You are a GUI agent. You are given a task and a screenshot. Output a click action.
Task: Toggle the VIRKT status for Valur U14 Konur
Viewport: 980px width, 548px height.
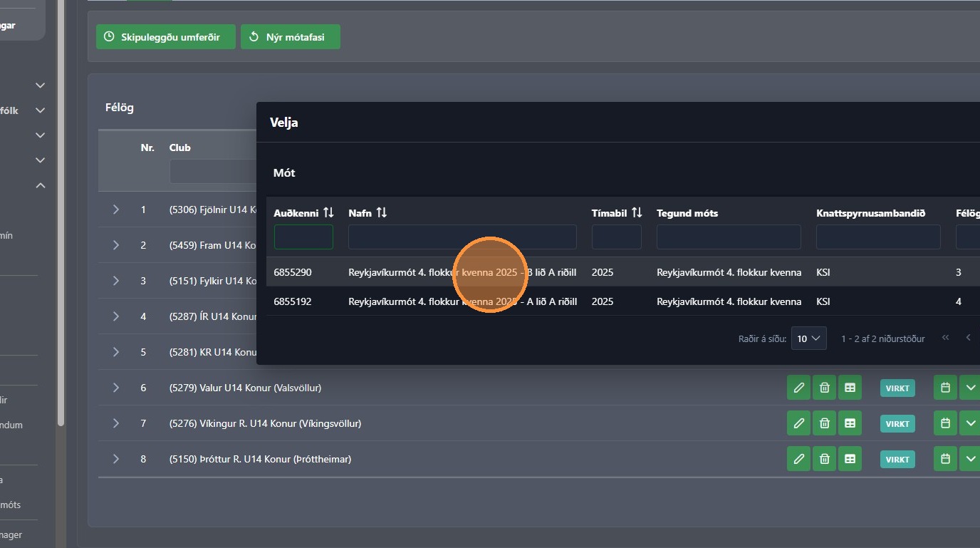click(x=897, y=388)
